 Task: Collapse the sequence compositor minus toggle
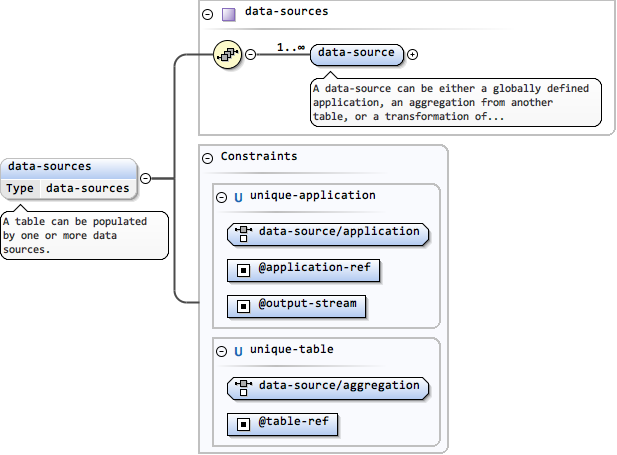click(x=250, y=53)
